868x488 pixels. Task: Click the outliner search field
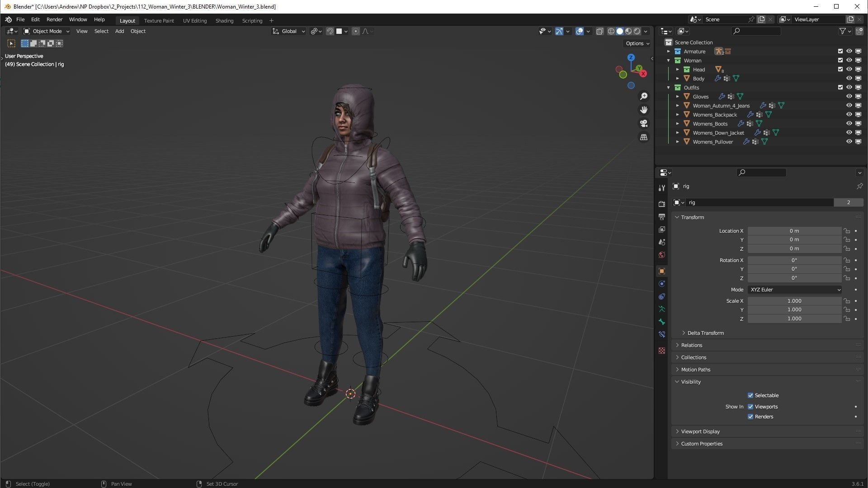[x=756, y=31]
